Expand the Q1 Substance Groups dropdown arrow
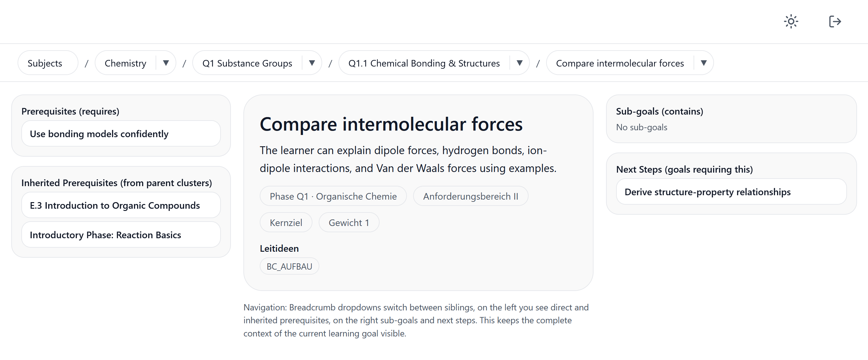The image size is (868, 360). click(x=312, y=63)
